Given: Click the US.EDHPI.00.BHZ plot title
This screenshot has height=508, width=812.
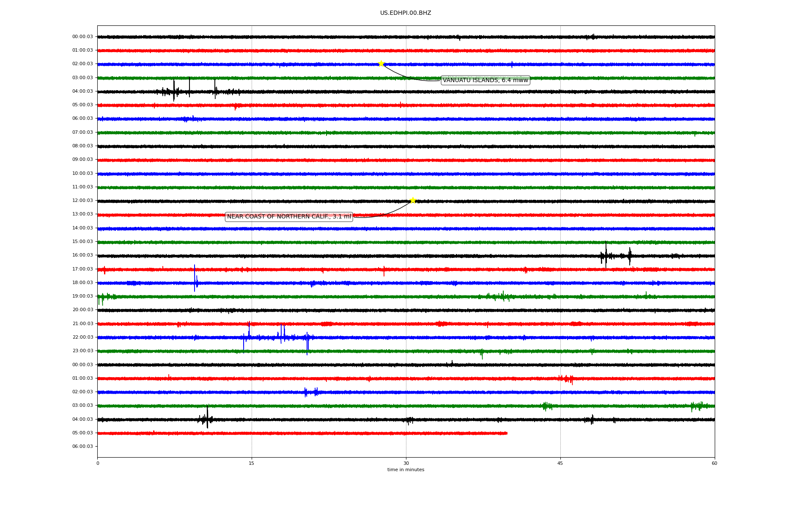Looking at the screenshot, I should coord(405,13).
